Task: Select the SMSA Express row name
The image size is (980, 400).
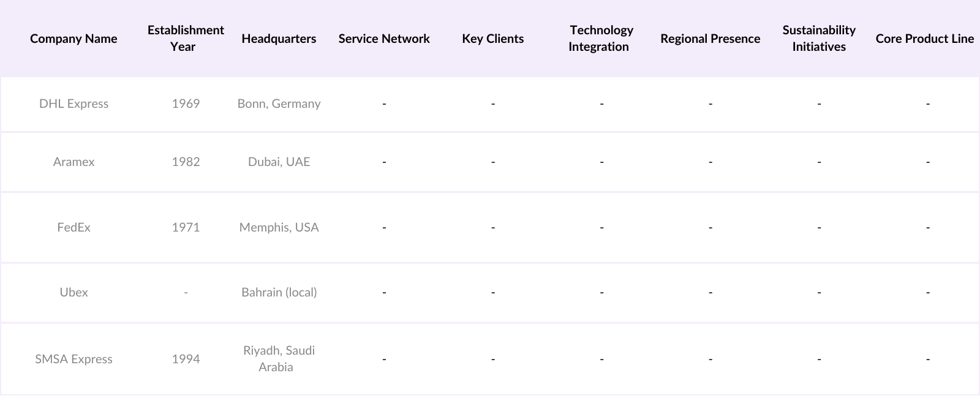Action: click(73, 359)
